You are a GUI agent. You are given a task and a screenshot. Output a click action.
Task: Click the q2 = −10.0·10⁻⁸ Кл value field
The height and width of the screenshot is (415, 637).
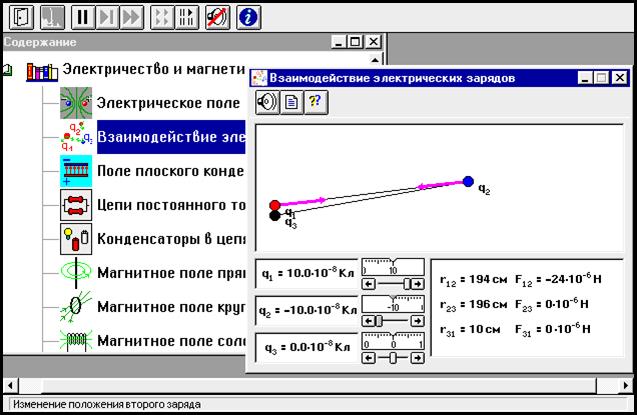(x=307, y=311)
